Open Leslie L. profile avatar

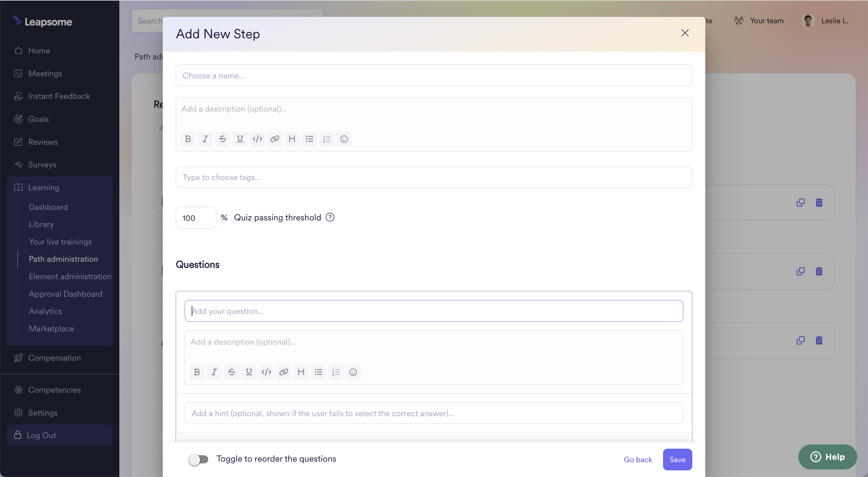pyautogui.click(x=808, y=21)
